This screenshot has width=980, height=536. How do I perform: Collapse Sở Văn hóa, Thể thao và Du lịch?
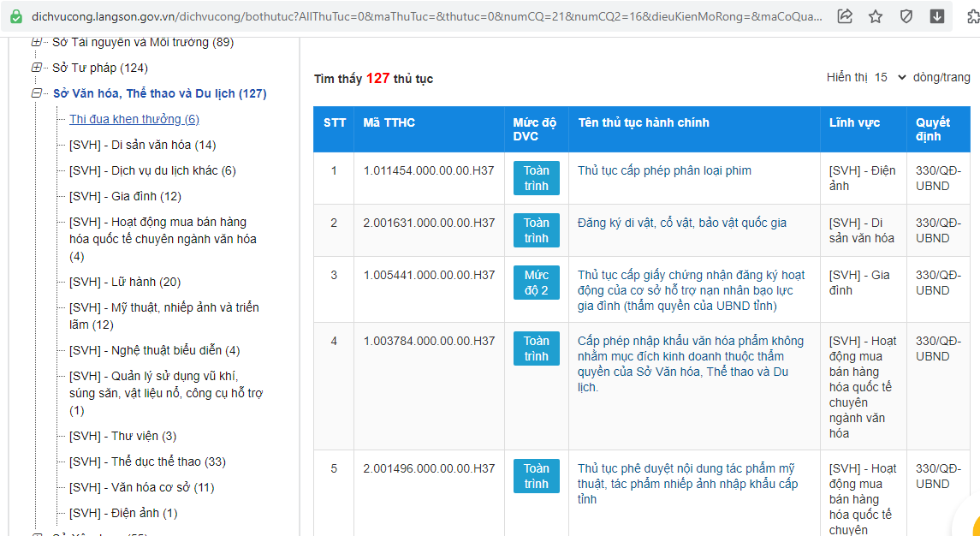[x=37, y=93]
